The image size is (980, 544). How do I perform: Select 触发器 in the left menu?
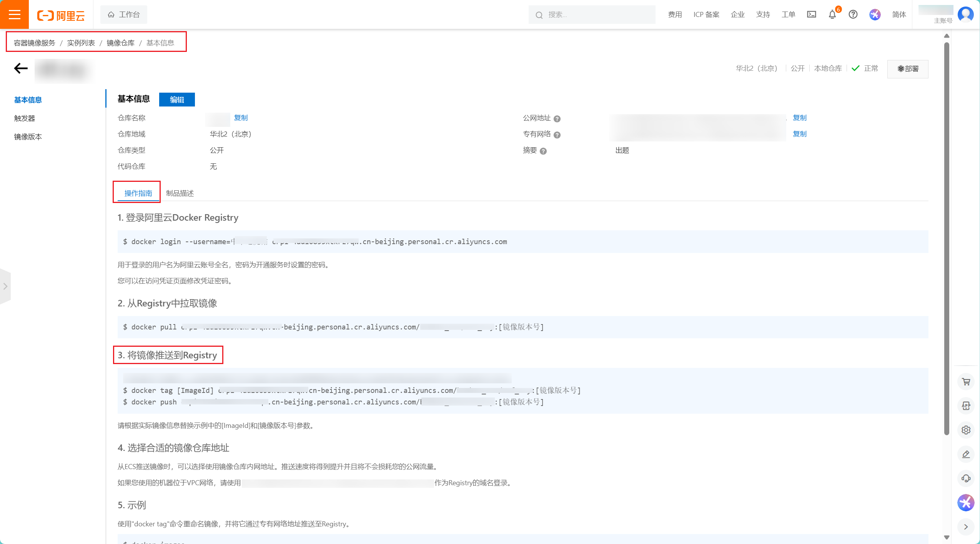[25, 118]
